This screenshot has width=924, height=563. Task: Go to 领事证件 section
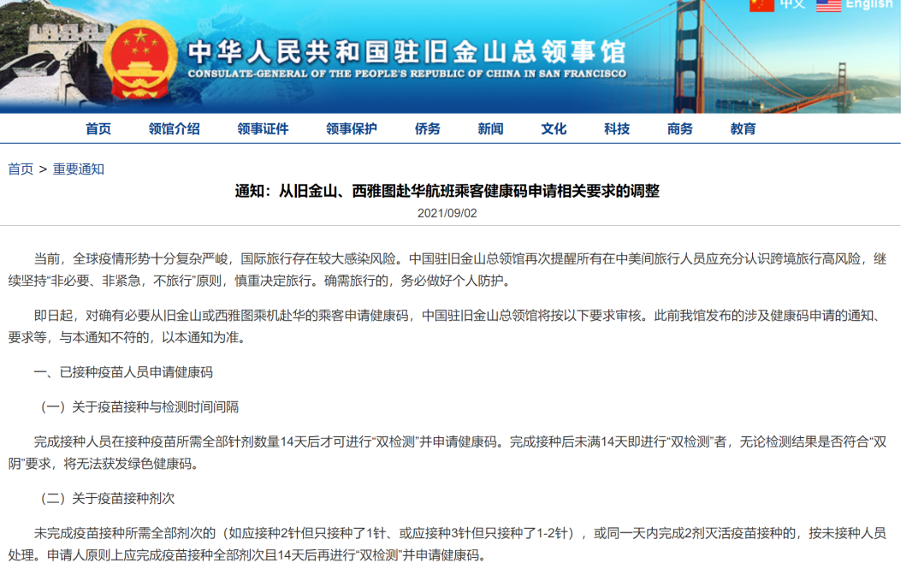pyautogui.click(x=263, y=129)
